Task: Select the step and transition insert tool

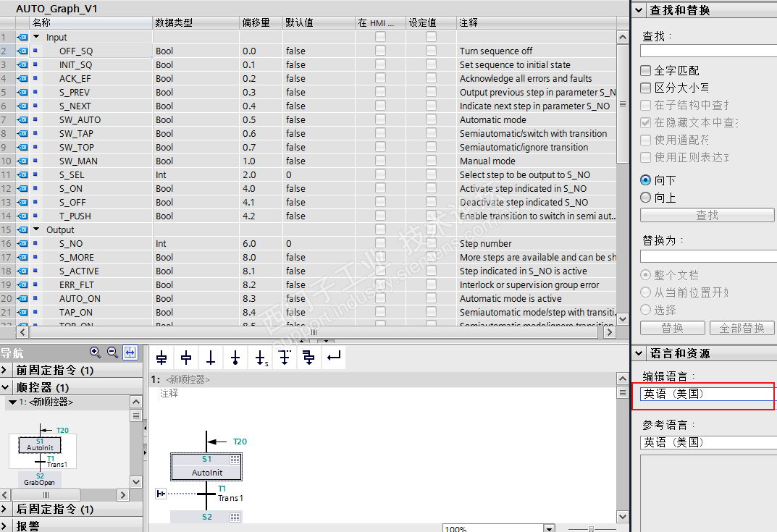Action: coord(161,357)
